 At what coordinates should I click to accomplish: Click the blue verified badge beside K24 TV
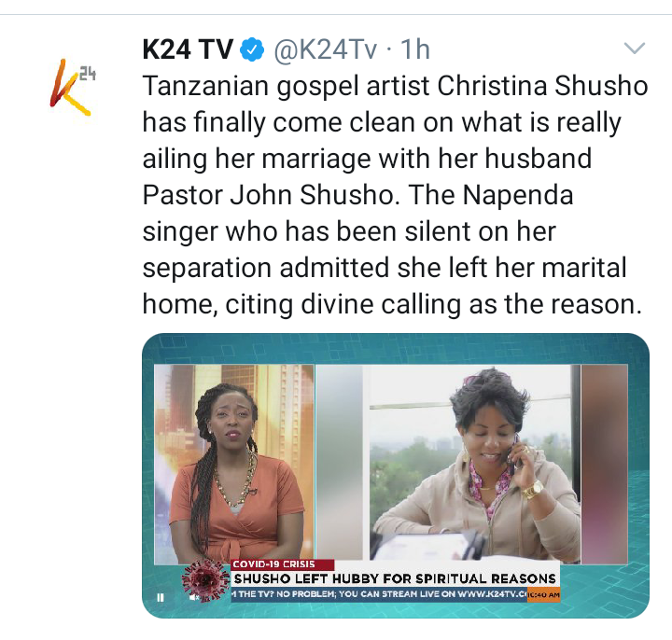pos(252,49)
